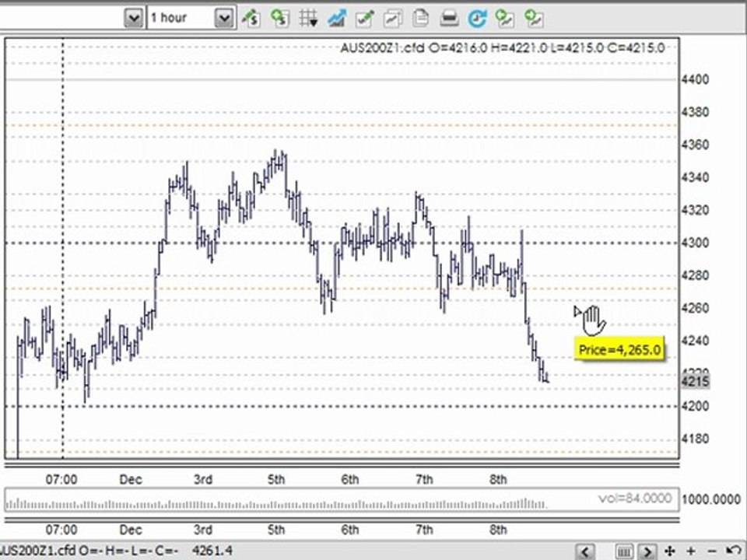Click the 4215 current price label
This screenshot has width=747, height=560.
point(696,381)
